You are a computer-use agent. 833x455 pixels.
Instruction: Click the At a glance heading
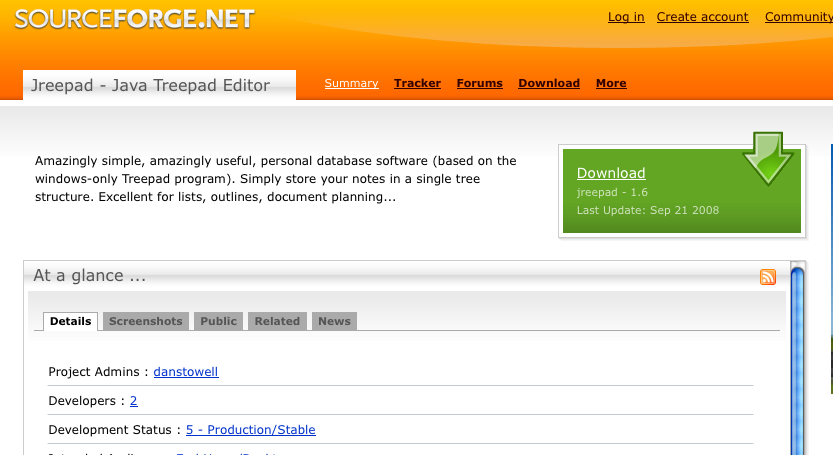coord(89,275)
